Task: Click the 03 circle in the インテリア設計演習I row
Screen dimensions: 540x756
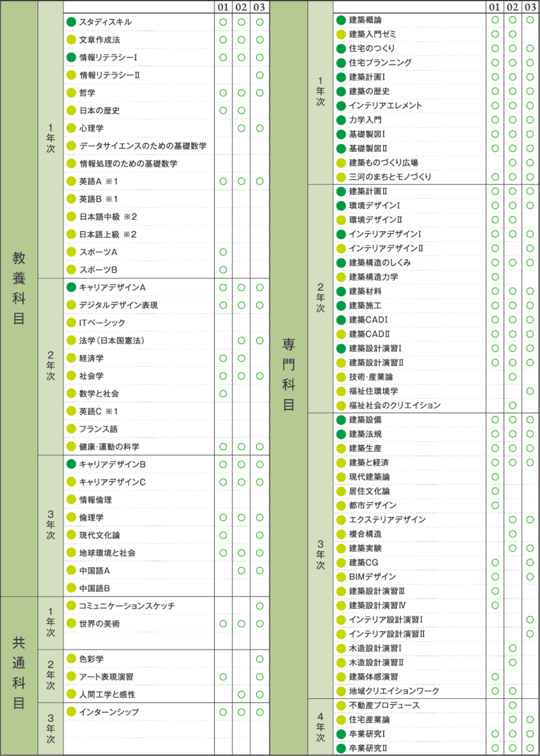Action: 530,620
